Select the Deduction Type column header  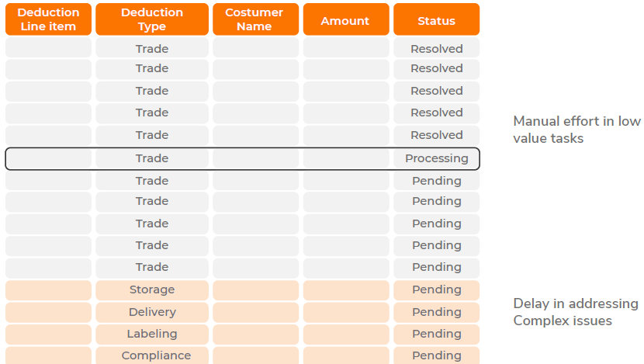[152, 19]
